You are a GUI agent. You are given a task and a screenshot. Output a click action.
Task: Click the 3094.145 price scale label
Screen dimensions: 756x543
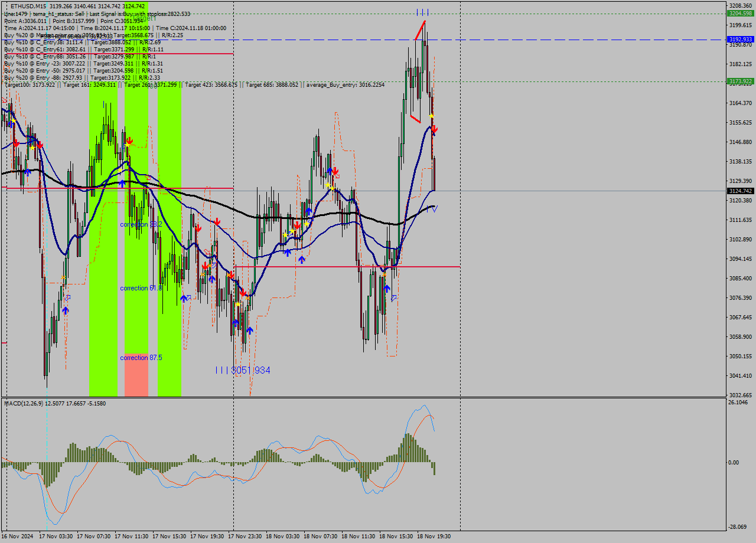click(x=740, y=259)
